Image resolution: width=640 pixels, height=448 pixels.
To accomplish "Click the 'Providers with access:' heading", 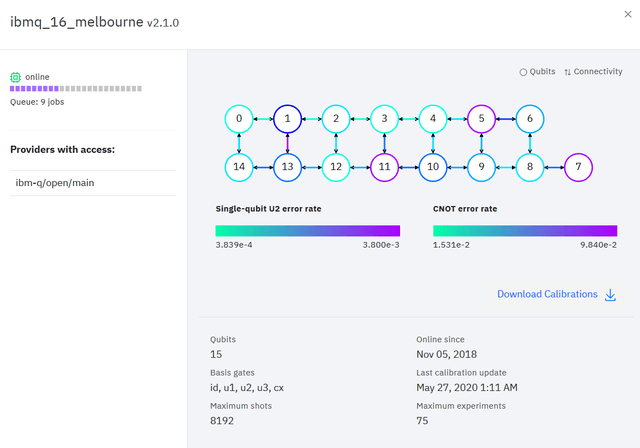I will pos(62,150).
